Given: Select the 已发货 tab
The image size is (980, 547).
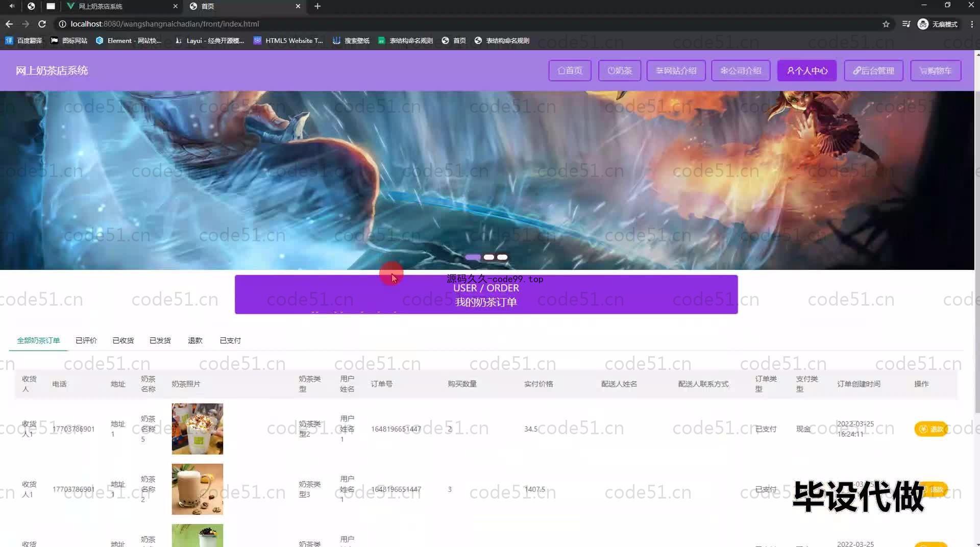Looking at the screenshot, I should (160, 340).
